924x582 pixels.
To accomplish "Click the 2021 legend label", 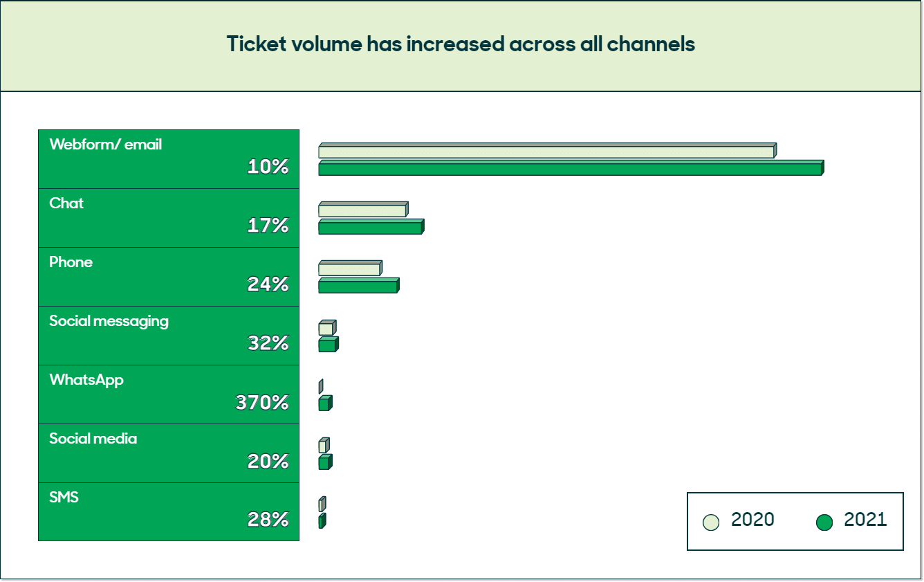I will (865, 520).
